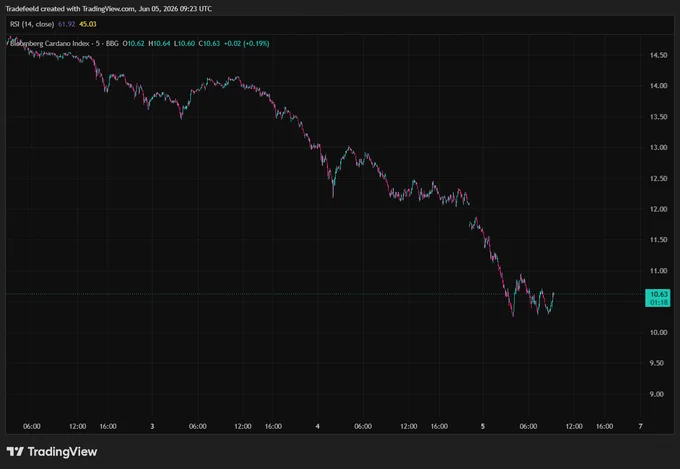The height and width of the screenshot is (469, 680).
Task: Click the 16:00 time label before day 7
Action: tap(605, 426)
